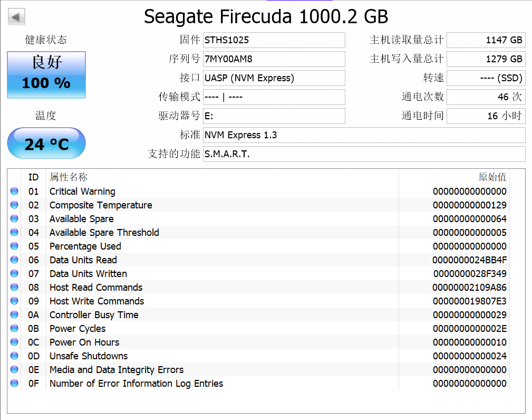The width and height of the screenshot is (532, 420).
Task: Click the status dot for Data Units Read
Action: click(x=14, y=260)
